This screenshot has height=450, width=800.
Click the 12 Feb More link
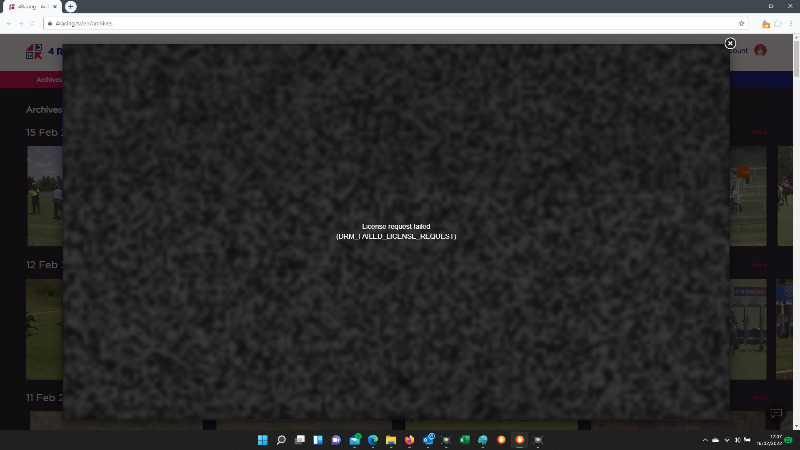759,265
